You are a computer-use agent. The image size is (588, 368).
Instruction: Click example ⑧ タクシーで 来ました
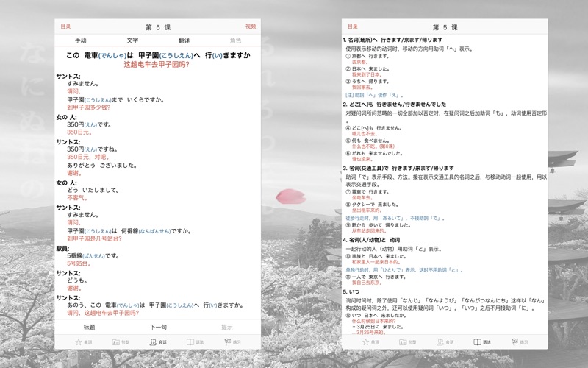pos(373,205)
